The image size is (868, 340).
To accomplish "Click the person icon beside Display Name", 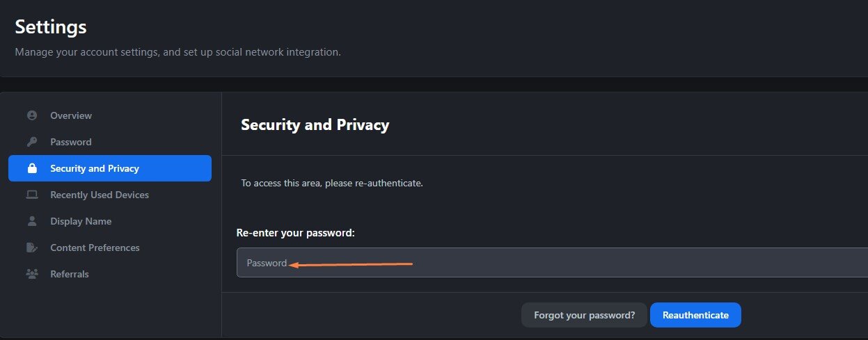I will point(31,221).
